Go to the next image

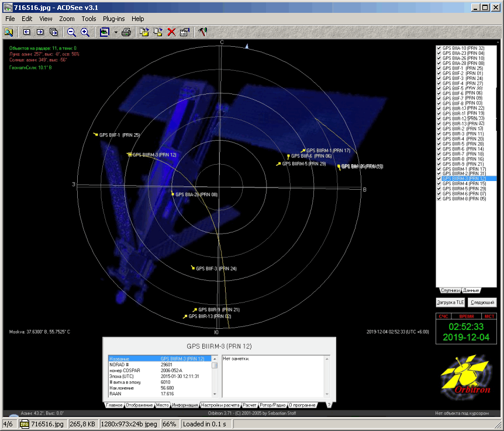40,32
